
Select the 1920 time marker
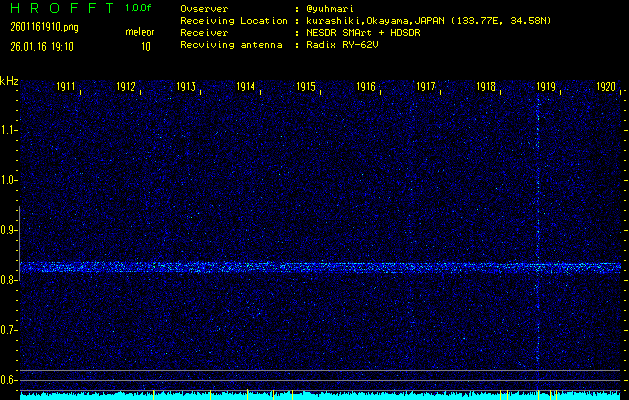[605, 87]
